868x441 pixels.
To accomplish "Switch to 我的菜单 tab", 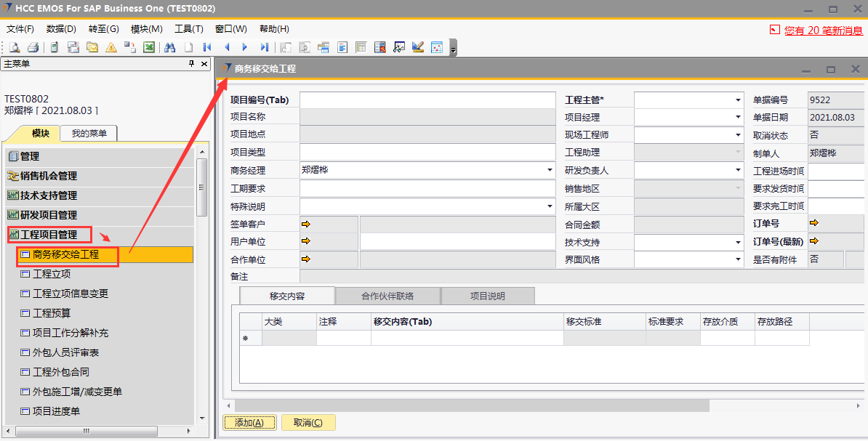I will tap(89, 133).
